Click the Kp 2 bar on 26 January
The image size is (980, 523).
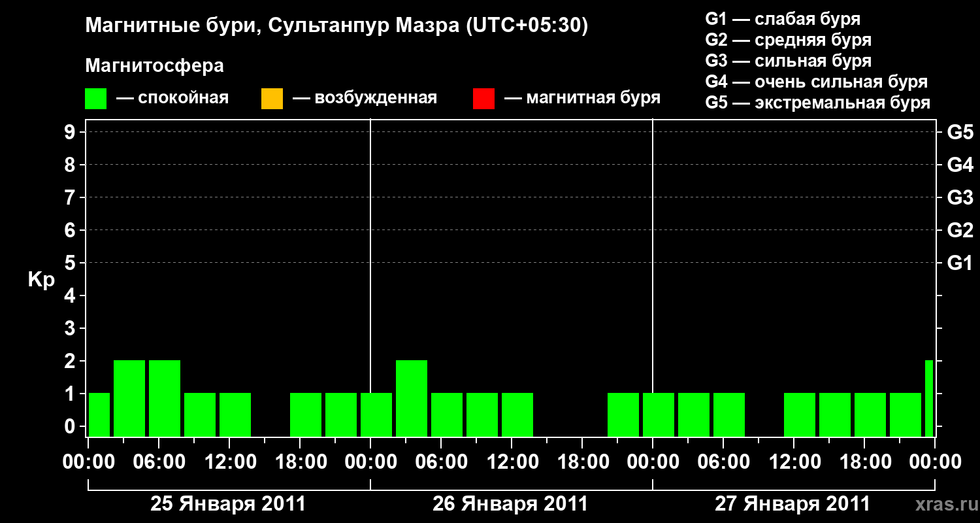412,398
